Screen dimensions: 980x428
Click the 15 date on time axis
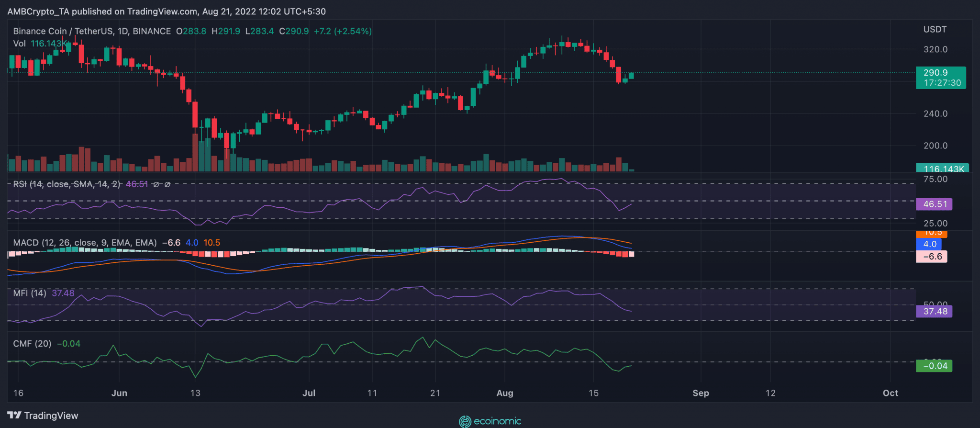(x=593, y=393)
